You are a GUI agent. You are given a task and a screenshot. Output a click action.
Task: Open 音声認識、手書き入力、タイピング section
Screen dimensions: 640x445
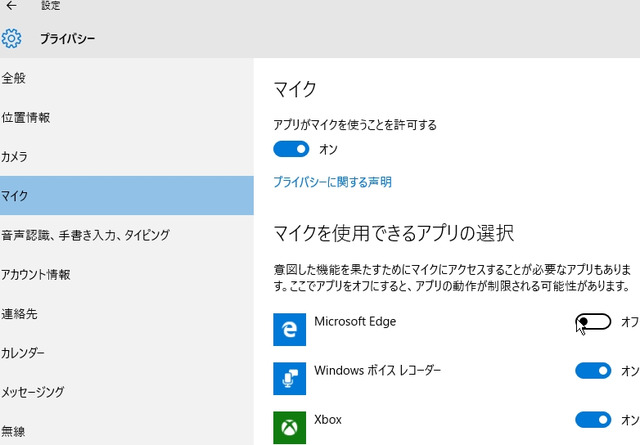click(x=127, y=235)
